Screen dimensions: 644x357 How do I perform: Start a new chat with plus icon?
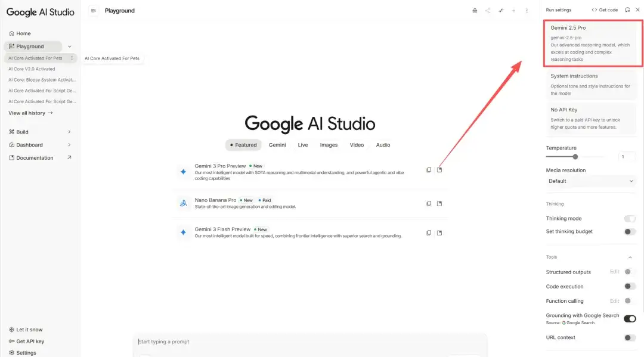click(514, 11)
